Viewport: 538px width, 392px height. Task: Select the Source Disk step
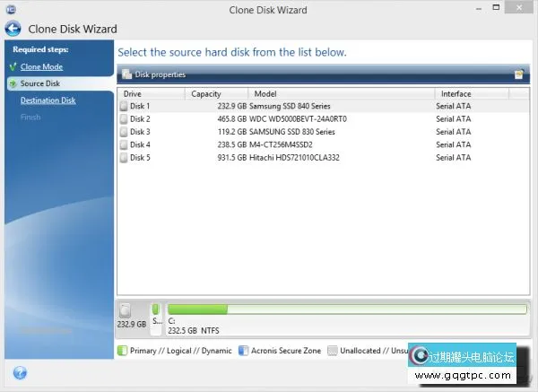point(40,83)
